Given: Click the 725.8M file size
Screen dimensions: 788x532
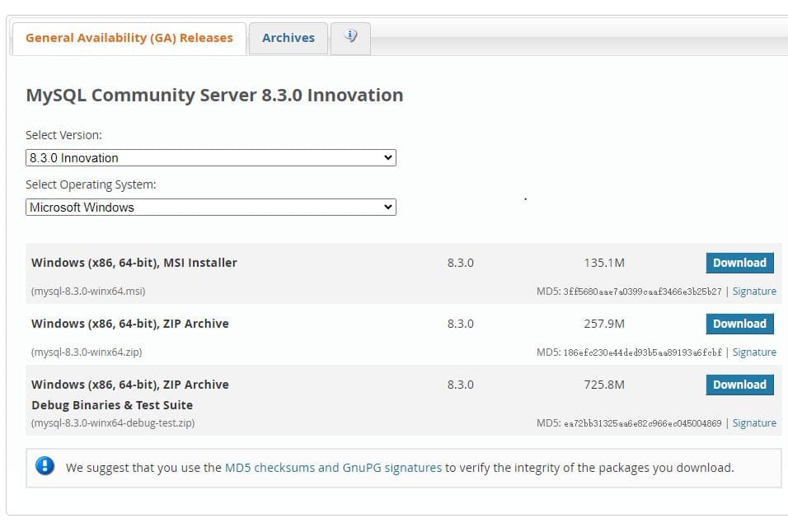Looking at the screenshot, I should (604, 385).
